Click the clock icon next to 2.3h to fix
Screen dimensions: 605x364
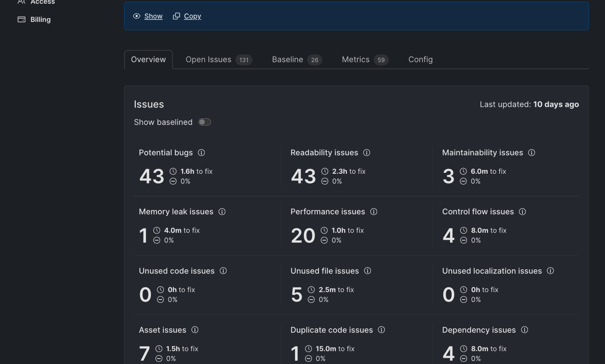(x=325, y=171)
